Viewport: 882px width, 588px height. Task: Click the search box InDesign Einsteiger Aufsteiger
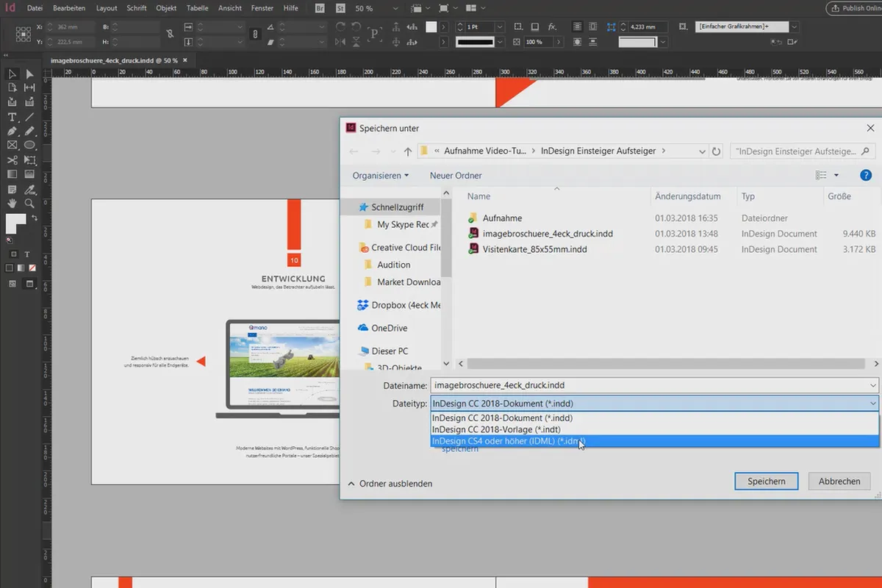[x=803, y=151]
